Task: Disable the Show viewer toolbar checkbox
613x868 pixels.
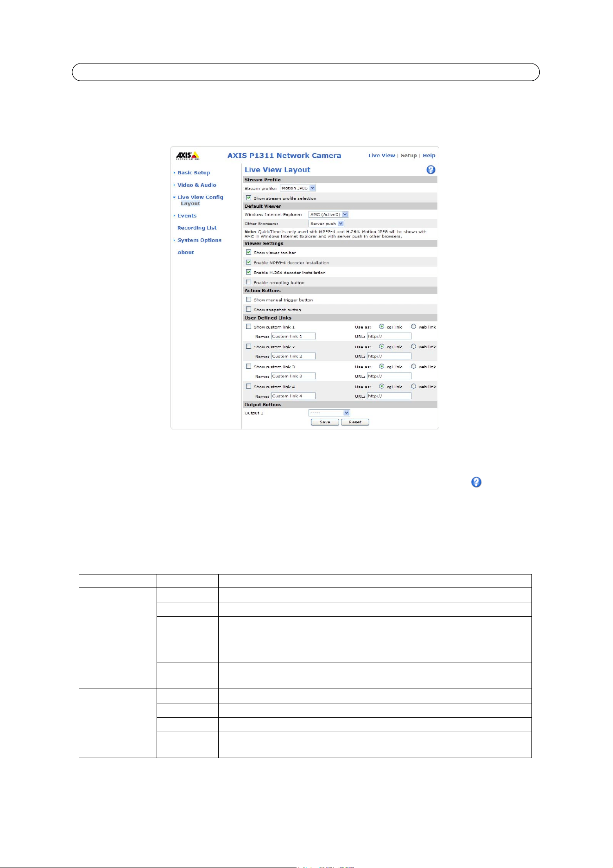Action: point(249,252)
